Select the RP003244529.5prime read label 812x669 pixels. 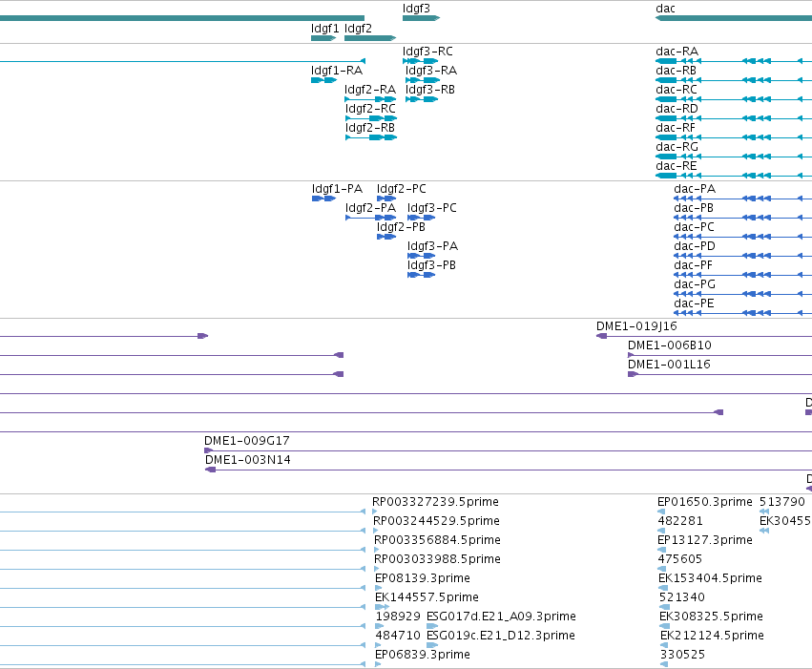[x=437, y=521]
